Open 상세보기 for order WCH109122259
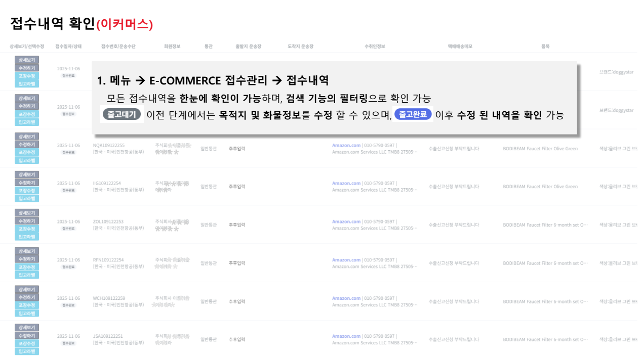 coord(27,289)
